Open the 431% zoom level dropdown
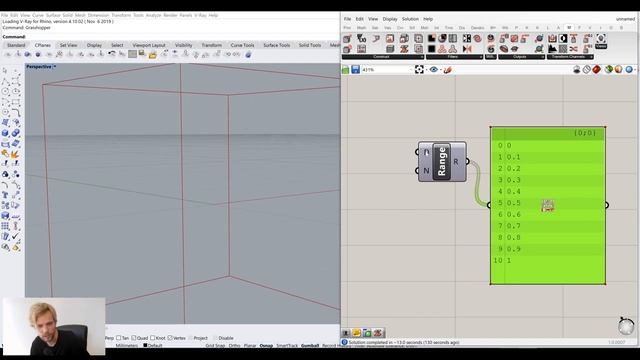Image resolution: width=640 pixels, height=360 pixels. (x=410, y=70)
